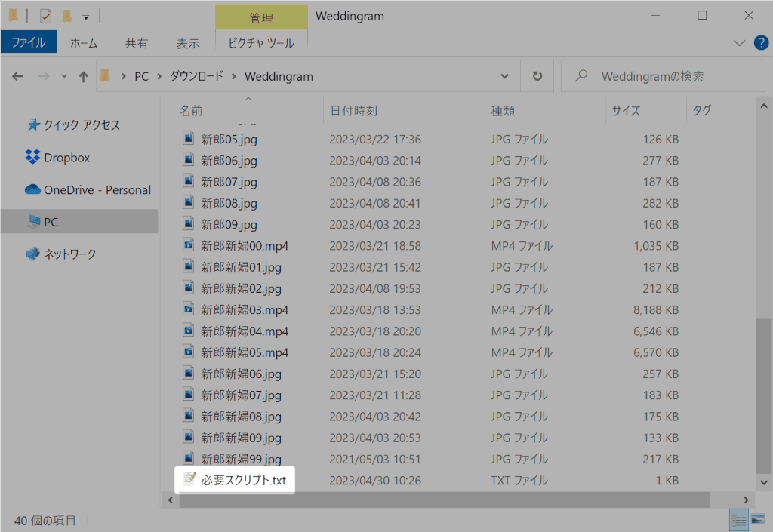
Task: Refresh the Weddingram folder contents
Action: (537, 75)
